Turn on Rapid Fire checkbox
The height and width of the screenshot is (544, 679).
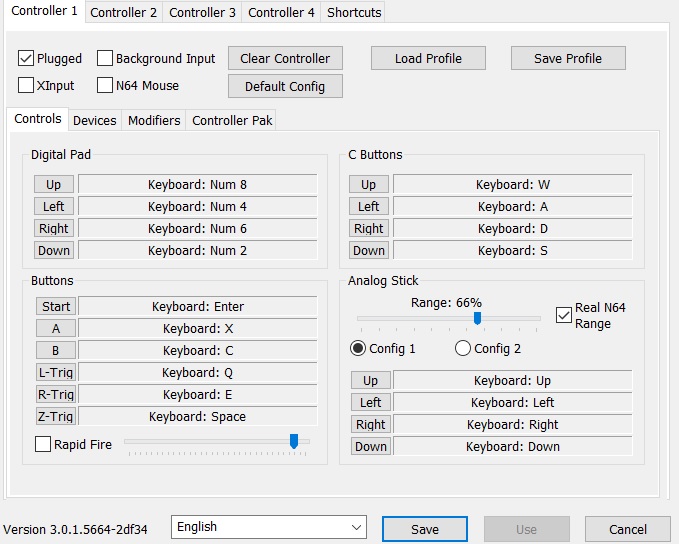point(44,445)
